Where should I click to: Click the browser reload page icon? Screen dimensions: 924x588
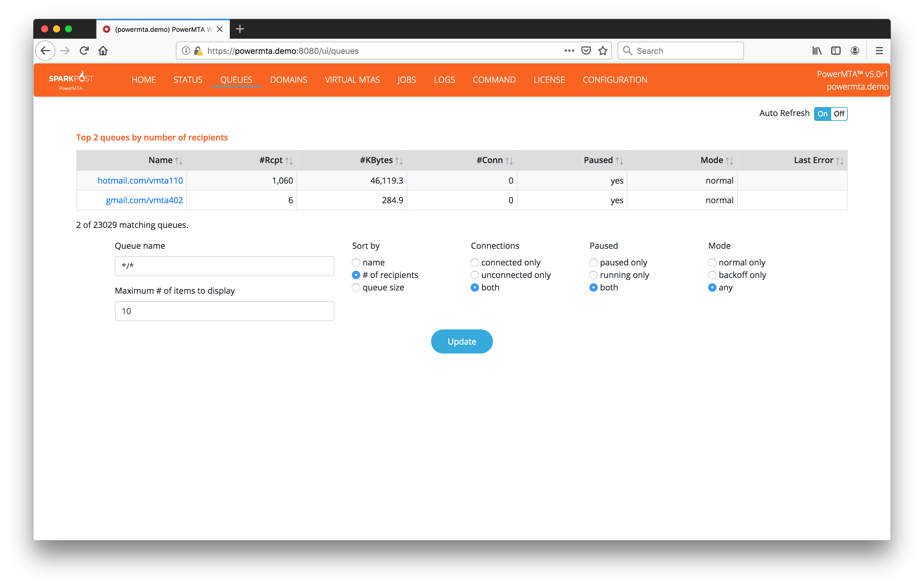pos(84,51)
